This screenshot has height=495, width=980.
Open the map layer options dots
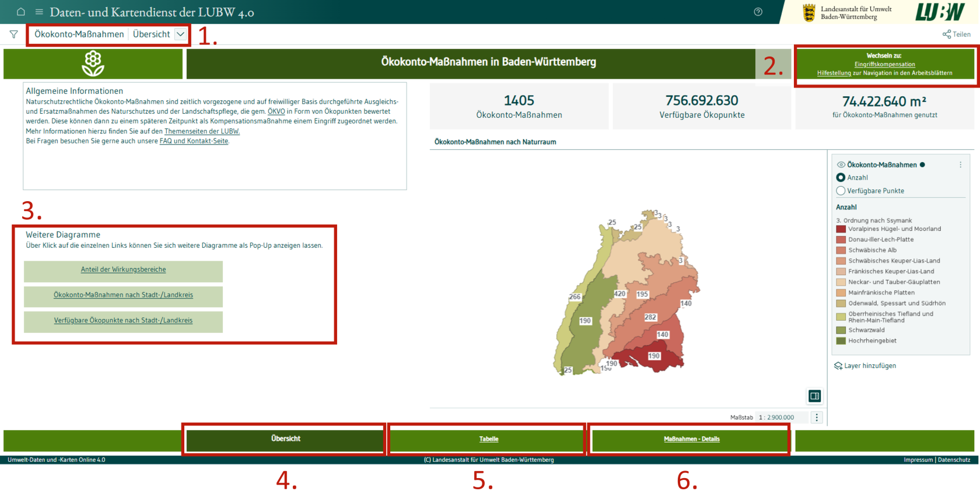960,165
